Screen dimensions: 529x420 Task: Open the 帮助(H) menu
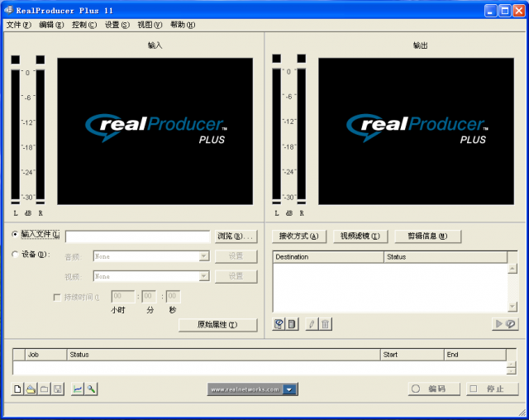183,25
